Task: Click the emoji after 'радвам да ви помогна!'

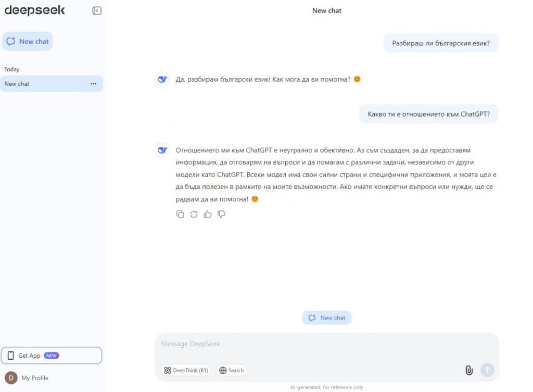Action: (255, 199)
